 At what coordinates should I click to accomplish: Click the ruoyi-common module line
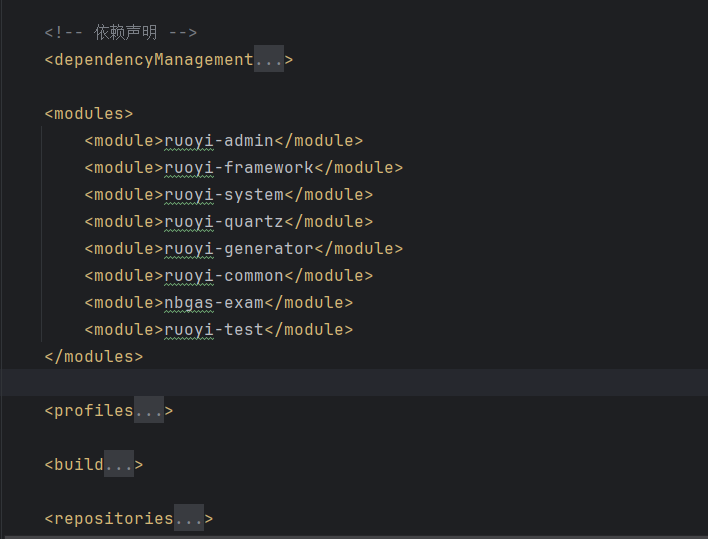tap(229, 276)
